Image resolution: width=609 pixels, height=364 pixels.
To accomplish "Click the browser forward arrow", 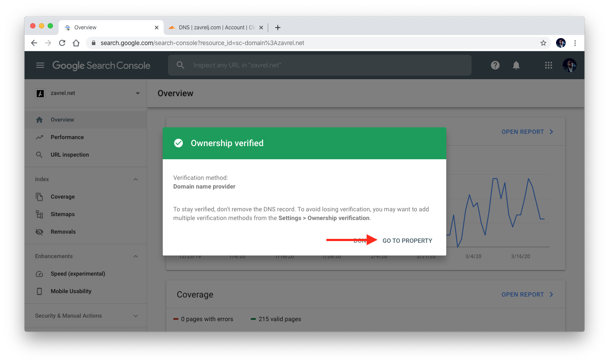I will (x=48, y=43).
